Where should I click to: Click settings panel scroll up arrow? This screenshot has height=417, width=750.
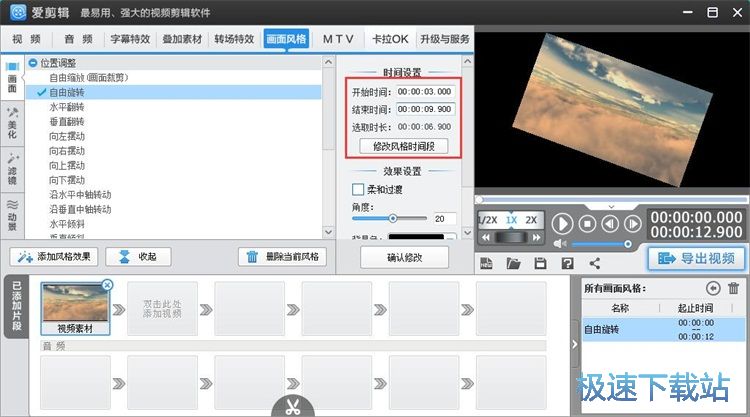(x=467, y=61)
